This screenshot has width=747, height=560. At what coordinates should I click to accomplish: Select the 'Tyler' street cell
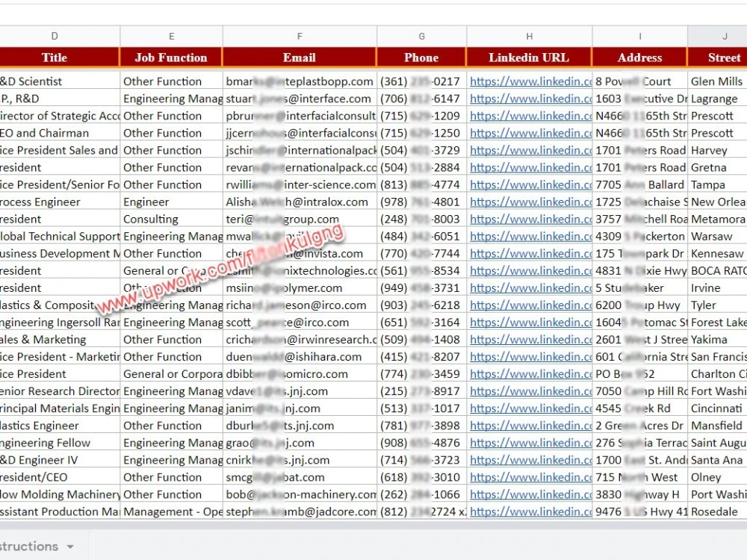coord(717,305)
